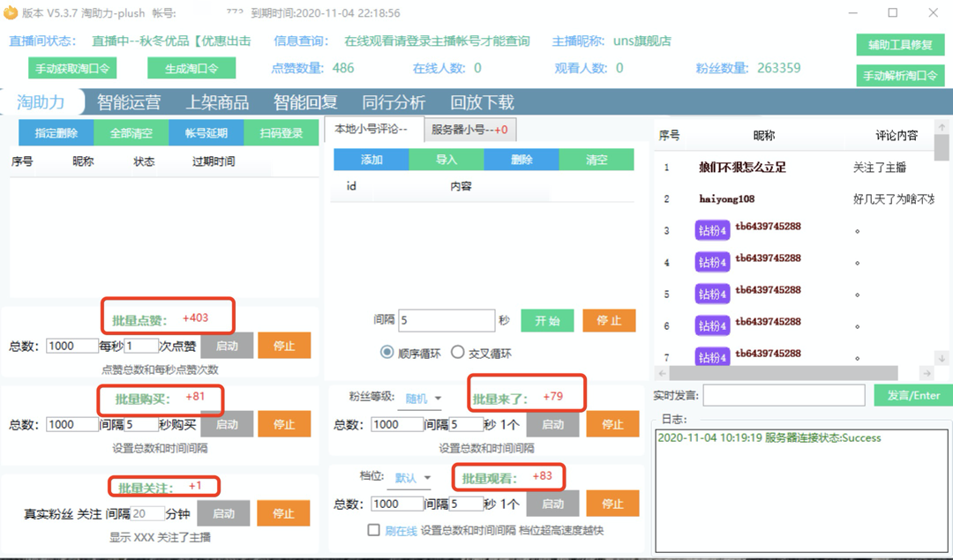Enable the 刷在线 checkbox
953x560 pixels.
point(374,530)
